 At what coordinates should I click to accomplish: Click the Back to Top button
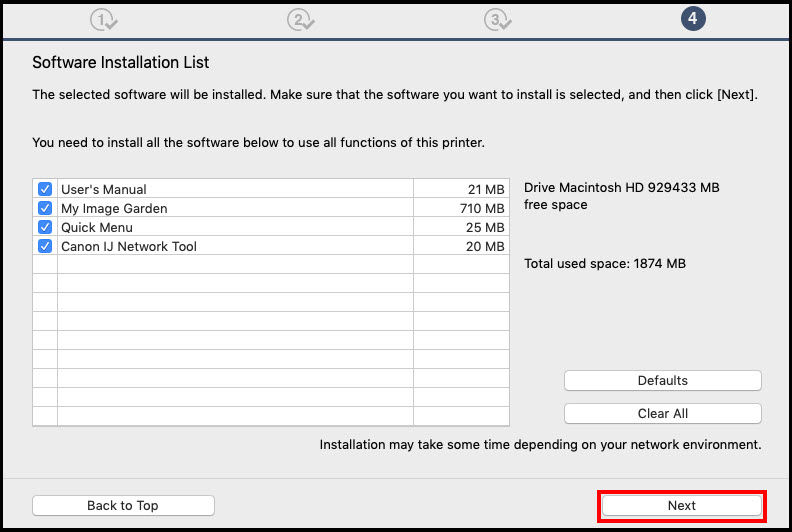(123, 505)
